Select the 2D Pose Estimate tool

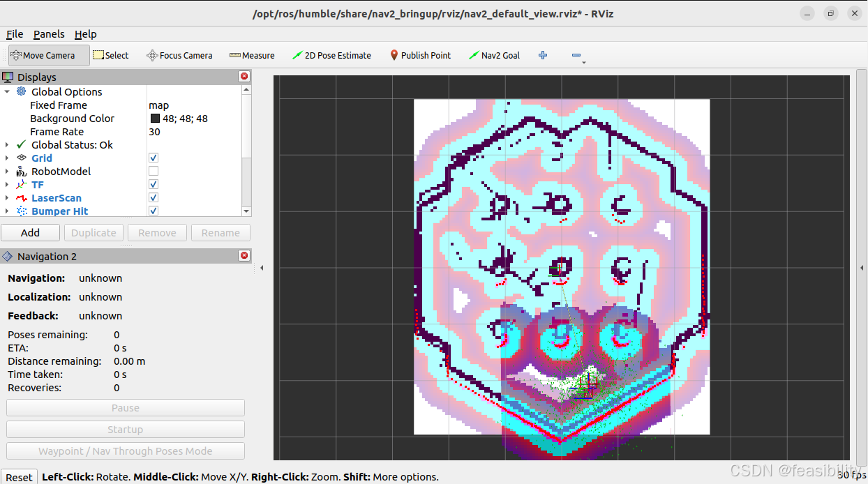(331, 55)
